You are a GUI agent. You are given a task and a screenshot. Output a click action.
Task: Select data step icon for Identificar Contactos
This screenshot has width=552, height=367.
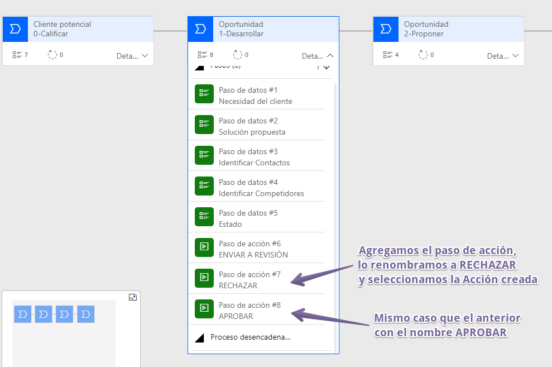pyautogui.click(x=204, y=155)
